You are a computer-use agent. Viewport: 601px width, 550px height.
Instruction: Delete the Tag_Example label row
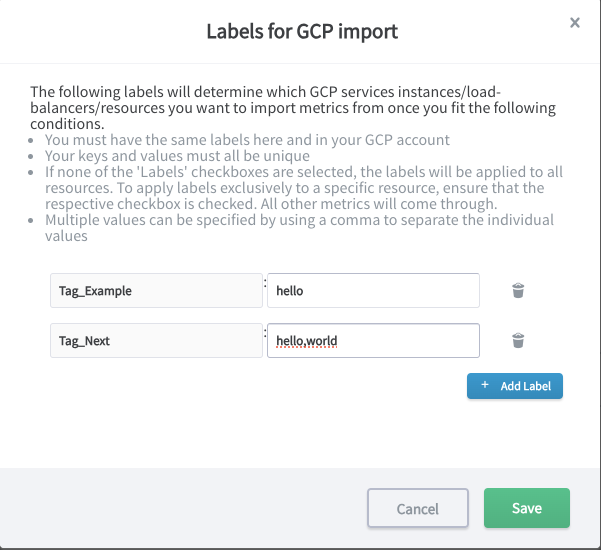point(518,291)
